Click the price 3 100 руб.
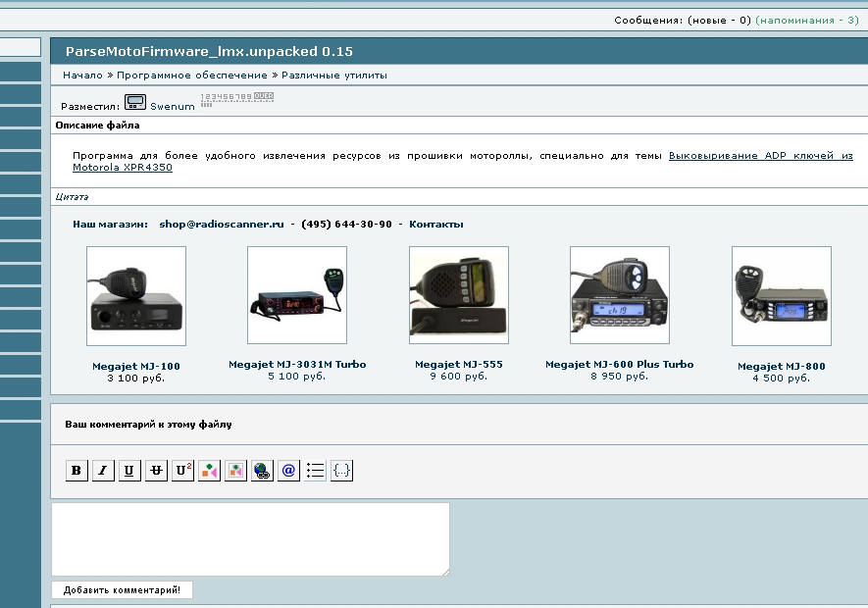868x608 pixels. (x=136, y=379)
